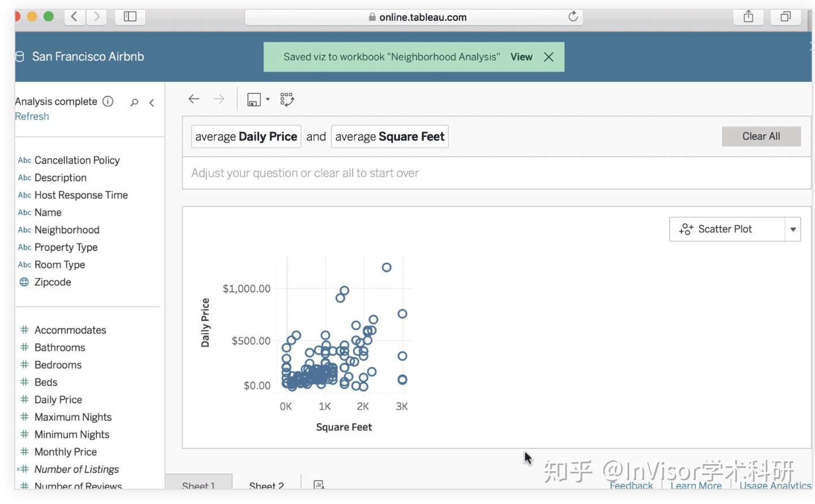Select the Description field
815x504 pixels.
tap(61, 178)
